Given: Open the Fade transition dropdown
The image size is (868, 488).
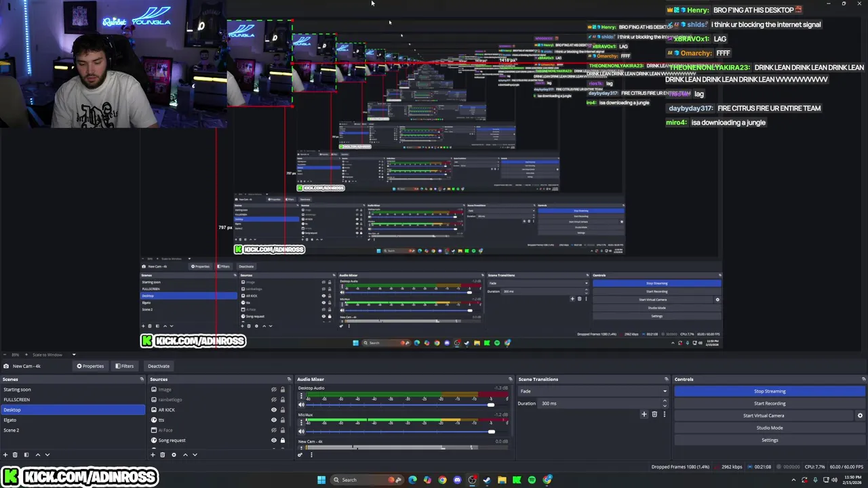Looking at the screenshot, I should coord(593,391).
